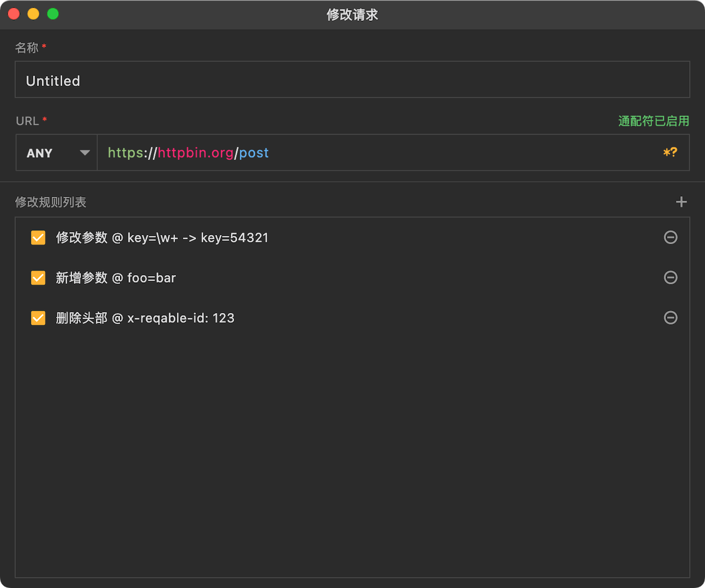Uncheck the 新增参数 foo=bar checkbox
The height and width of the screenshot is (588, 705).
(38, 278)
